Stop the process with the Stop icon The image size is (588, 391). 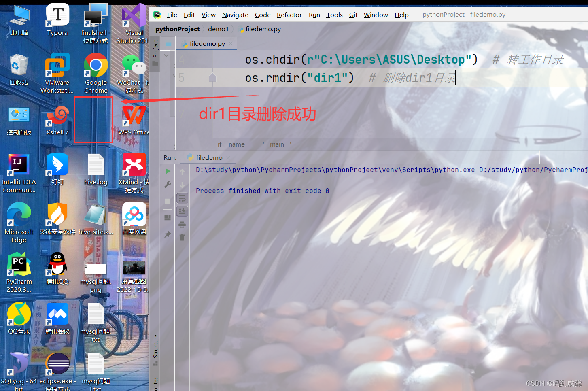pos(168,201)
